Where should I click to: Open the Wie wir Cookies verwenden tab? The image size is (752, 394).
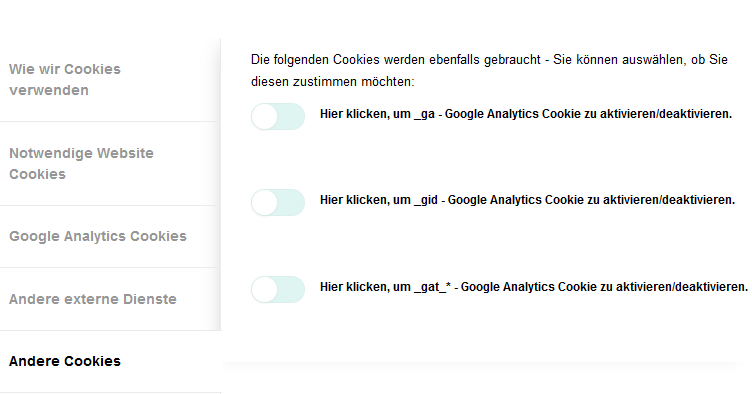pos(110,80)
